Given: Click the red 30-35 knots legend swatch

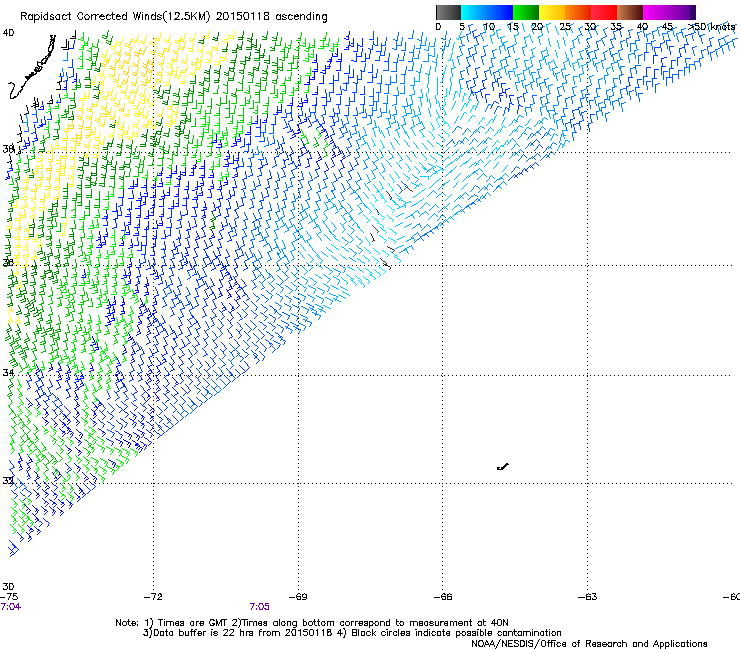Looking at the screenshot, I should click(x=604, y=12).
